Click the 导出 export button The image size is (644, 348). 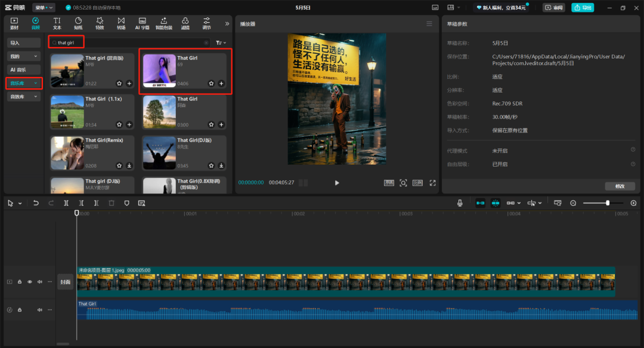[x=583, y=7]
